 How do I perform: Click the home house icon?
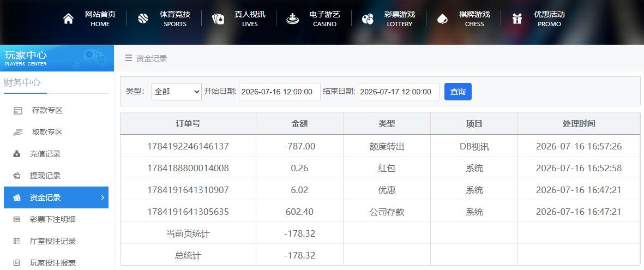click(68, 19)
